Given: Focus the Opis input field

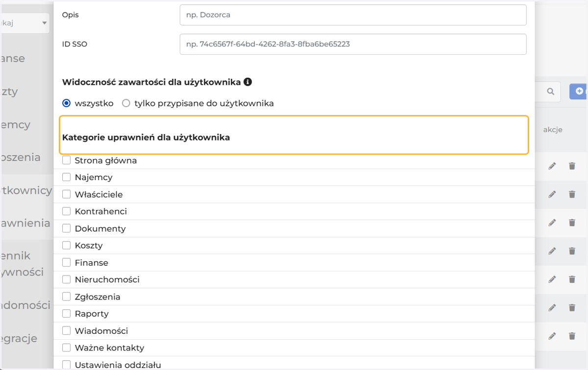Looking at the screenshot, I should 353,15.
